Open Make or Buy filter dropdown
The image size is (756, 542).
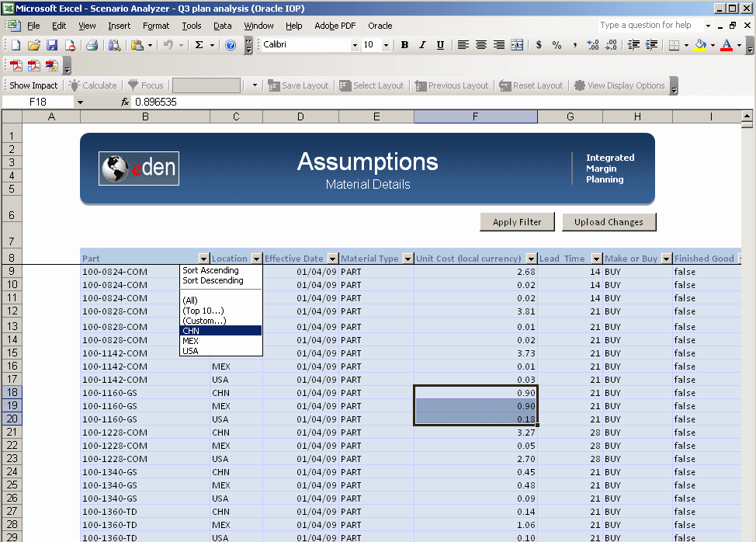666,259
